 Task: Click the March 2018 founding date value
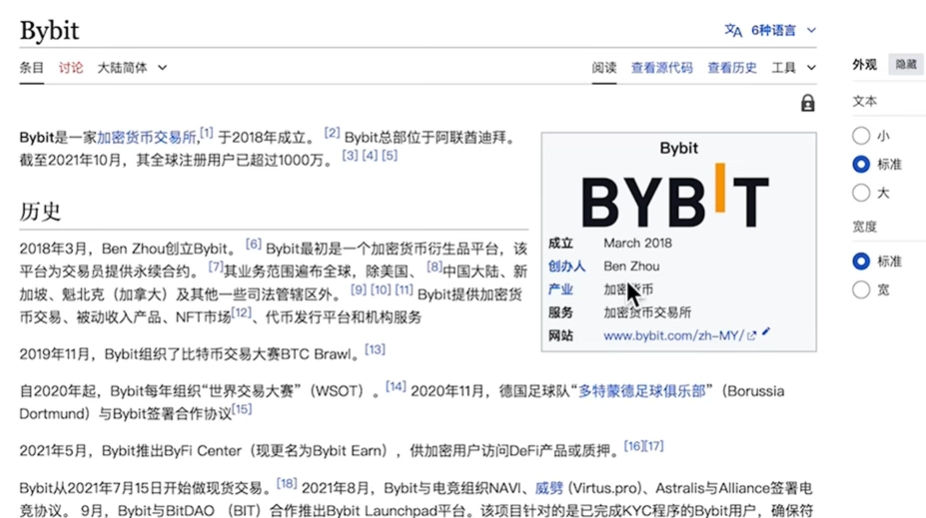pos(637,243)
